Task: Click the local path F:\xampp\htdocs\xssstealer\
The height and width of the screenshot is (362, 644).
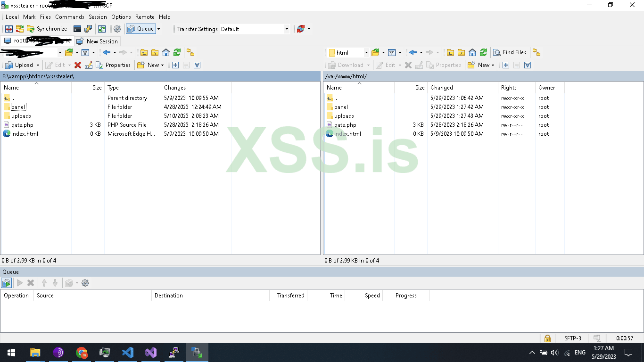Action: [x=38, y=76]
